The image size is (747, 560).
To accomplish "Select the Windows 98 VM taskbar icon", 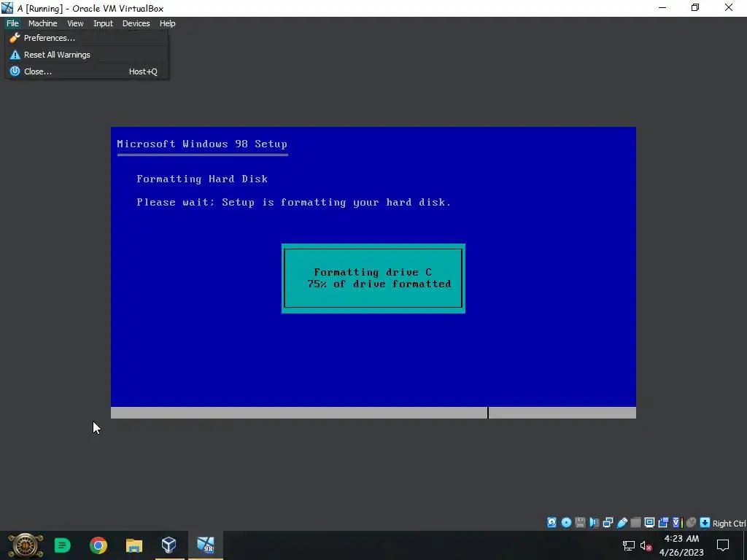I will 205,545.
